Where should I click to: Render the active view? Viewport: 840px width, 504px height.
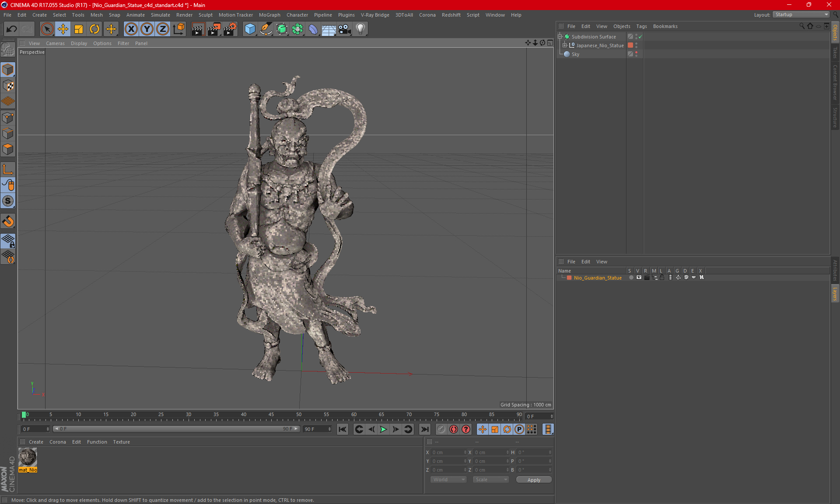point(198,29)
